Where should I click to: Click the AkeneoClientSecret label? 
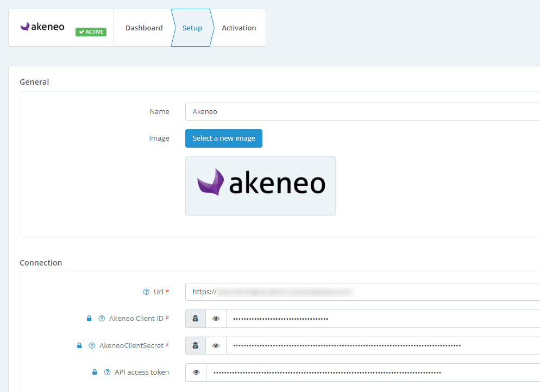(x=131, y=345)
